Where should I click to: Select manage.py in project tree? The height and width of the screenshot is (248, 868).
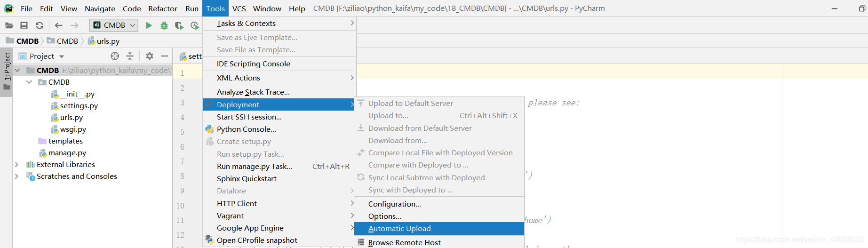(63, 152)
